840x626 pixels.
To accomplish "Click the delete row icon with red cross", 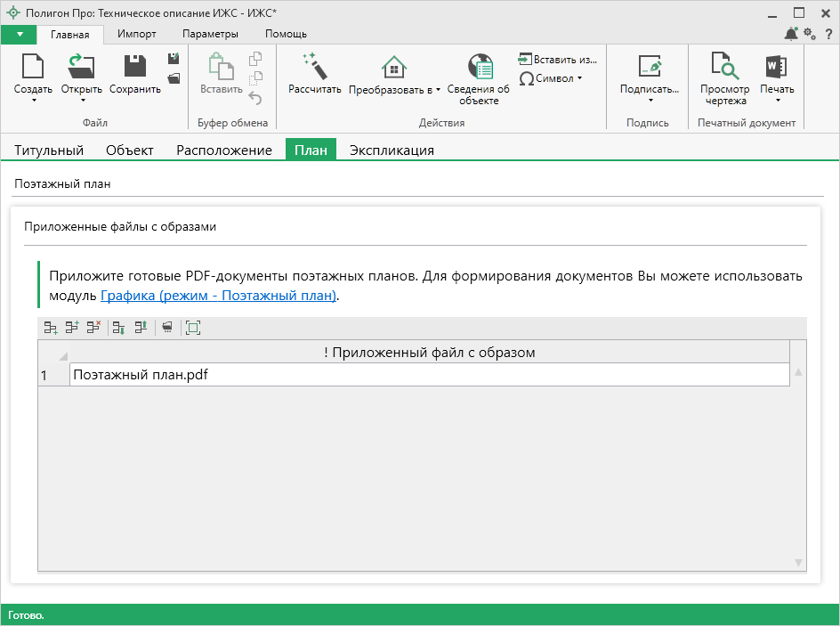I will [94, 328].
